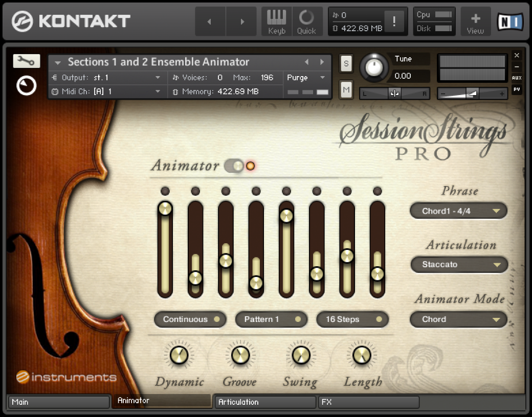The image size is (532, 417).
Task: Solo the instrument with S button
Action: point(346,63)
